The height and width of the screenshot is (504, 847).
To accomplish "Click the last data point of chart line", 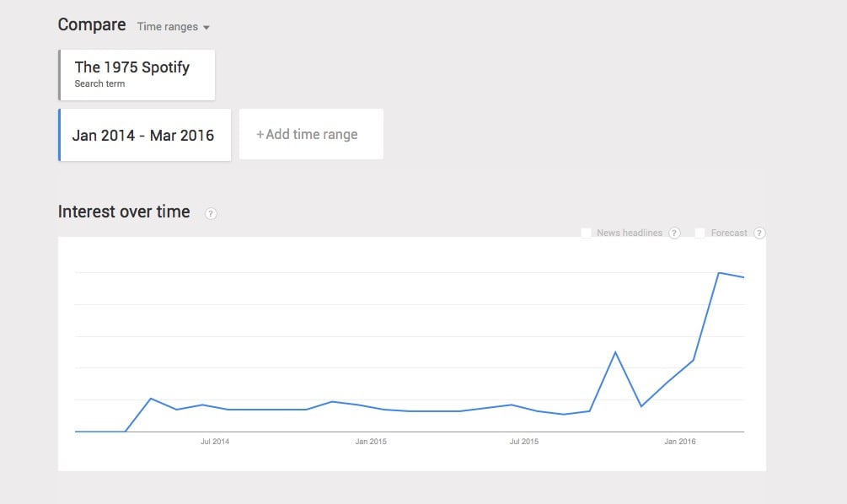I will tap(743, 277).
